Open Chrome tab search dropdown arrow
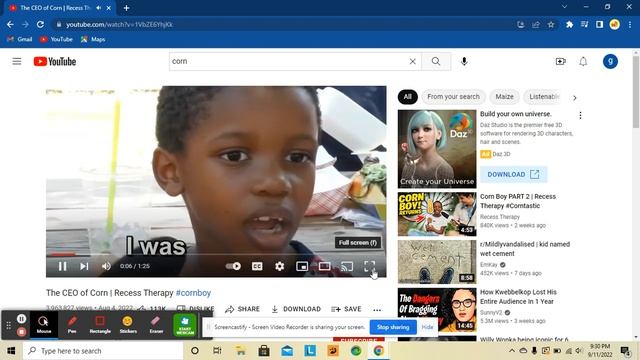Viewport: 640px width, 360px height. point(564,7)
